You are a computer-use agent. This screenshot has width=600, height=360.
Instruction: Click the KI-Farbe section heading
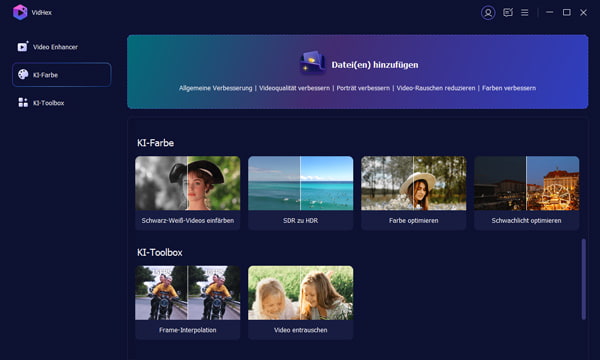point(155,143)
